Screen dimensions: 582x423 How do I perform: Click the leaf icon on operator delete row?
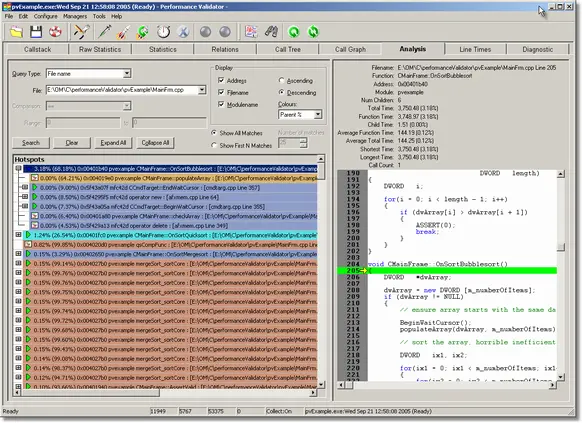[35, 225]
